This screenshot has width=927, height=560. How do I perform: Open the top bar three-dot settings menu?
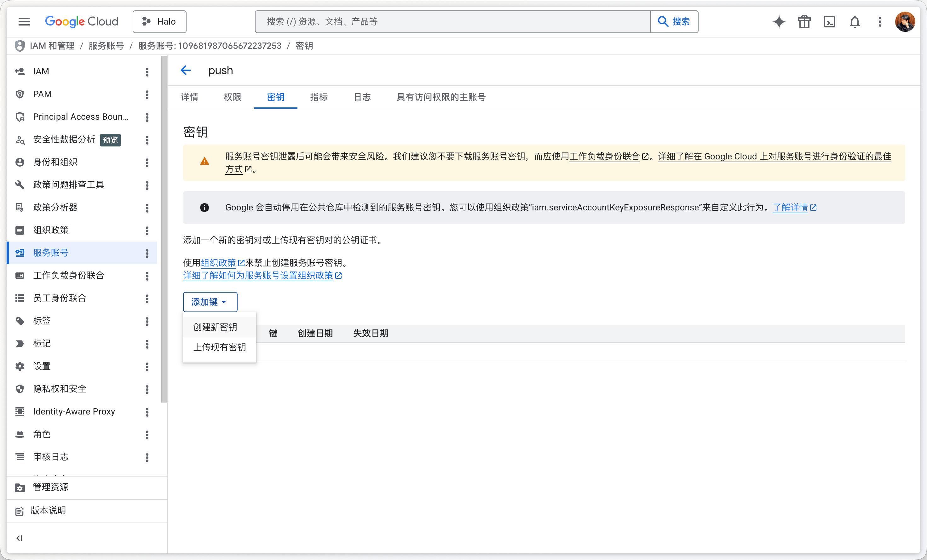(x=880, y=22)
